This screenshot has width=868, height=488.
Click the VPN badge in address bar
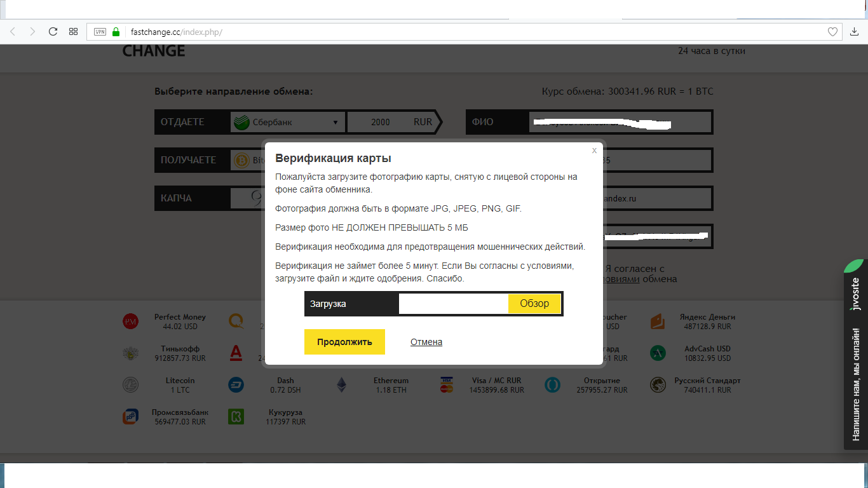pyautogui.click(x=100, y=32)
